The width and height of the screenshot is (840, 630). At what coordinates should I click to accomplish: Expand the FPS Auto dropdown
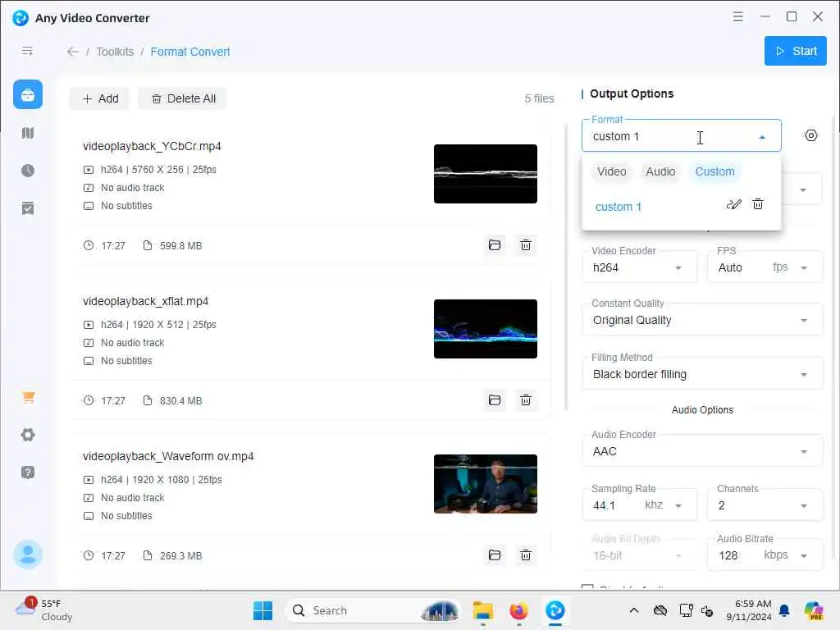click(765, 267)
